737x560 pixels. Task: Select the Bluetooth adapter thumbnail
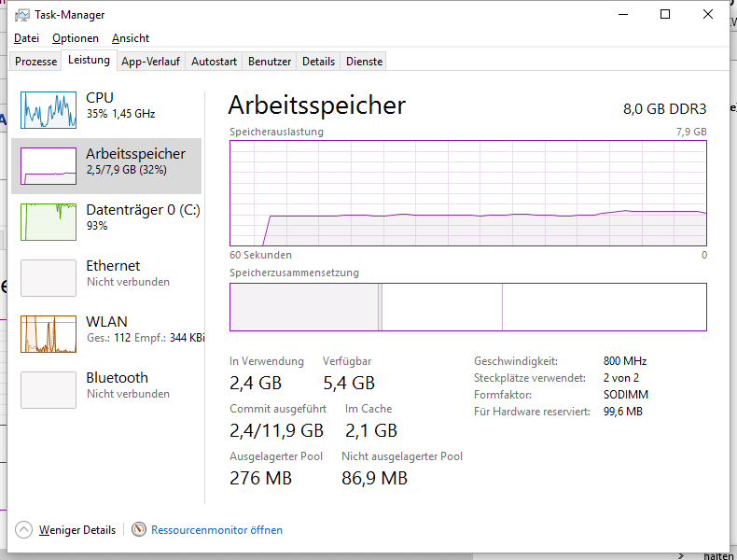click(x=49, y=390)
